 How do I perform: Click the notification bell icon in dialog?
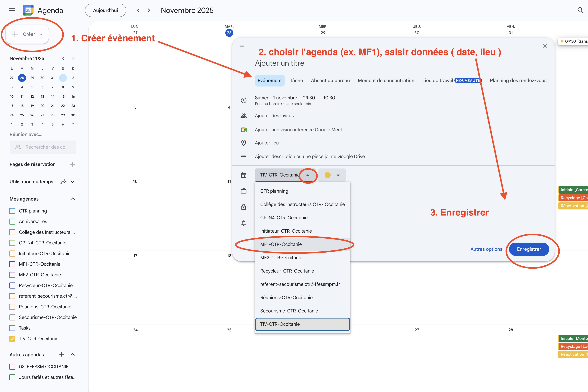(243, 223)
